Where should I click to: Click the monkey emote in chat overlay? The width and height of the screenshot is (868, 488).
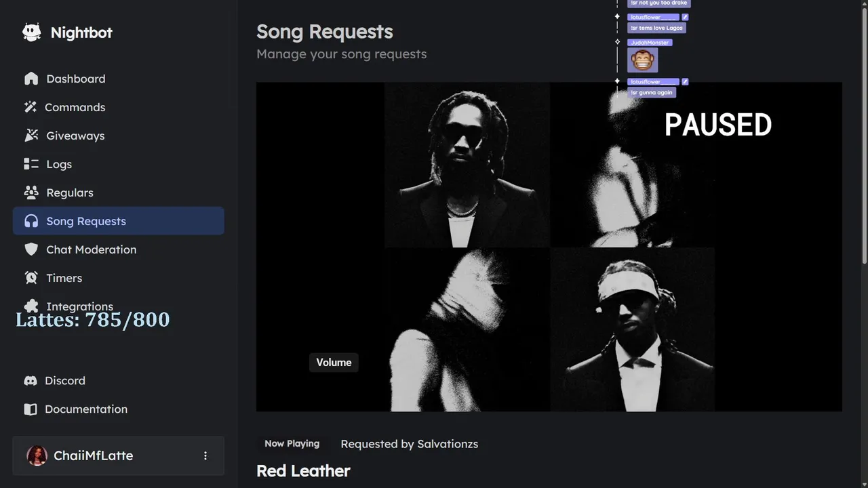[642, 60]
